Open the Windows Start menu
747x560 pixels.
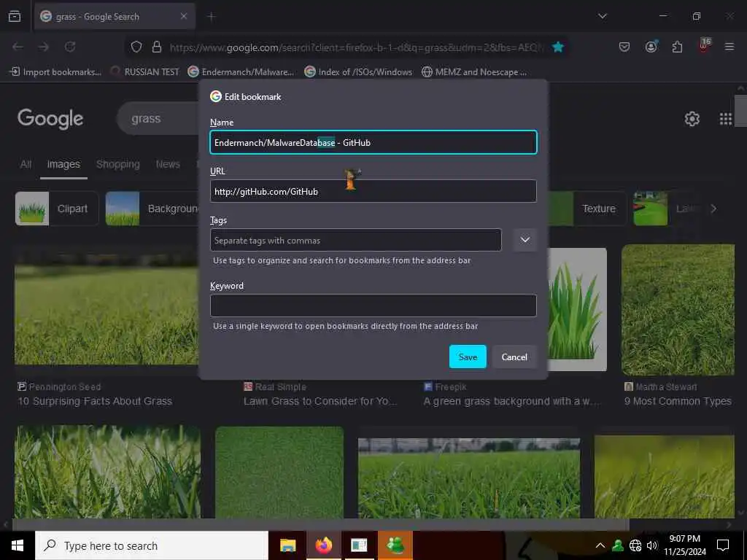coord(18,545)
